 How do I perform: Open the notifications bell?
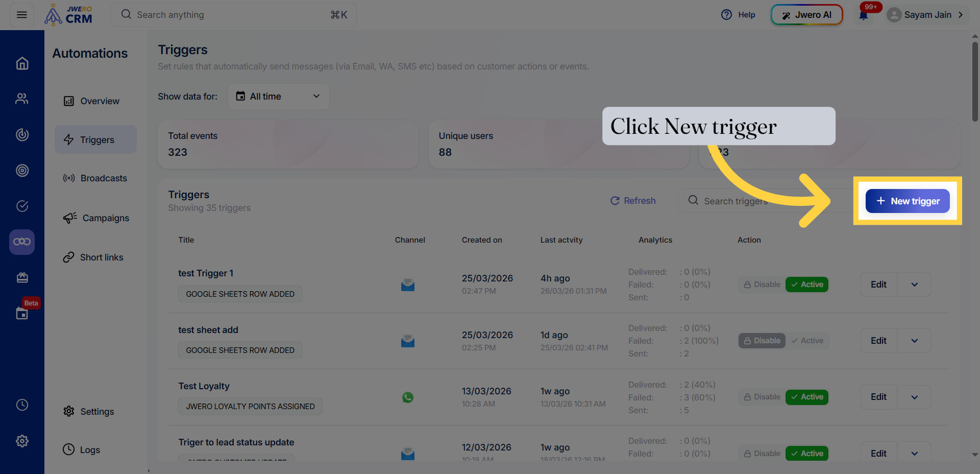pos(864,15)
